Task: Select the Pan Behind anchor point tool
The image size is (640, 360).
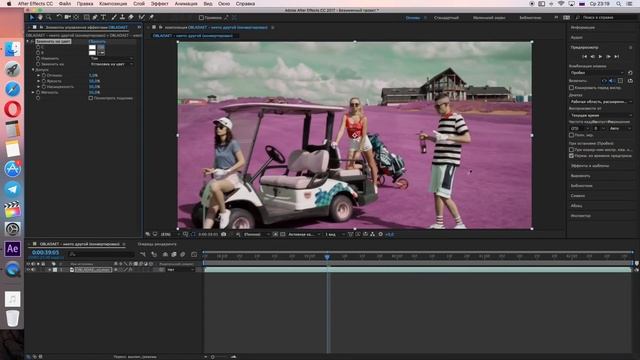Action: [76, 17]
